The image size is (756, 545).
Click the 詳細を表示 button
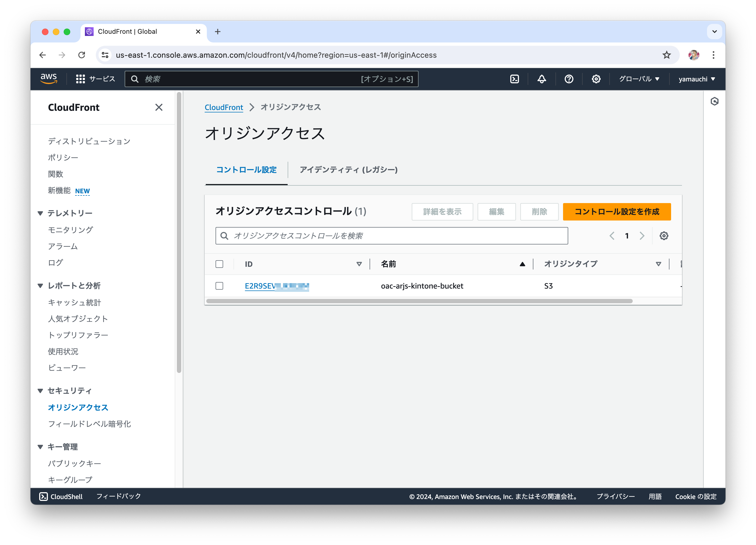click(442, 212)
